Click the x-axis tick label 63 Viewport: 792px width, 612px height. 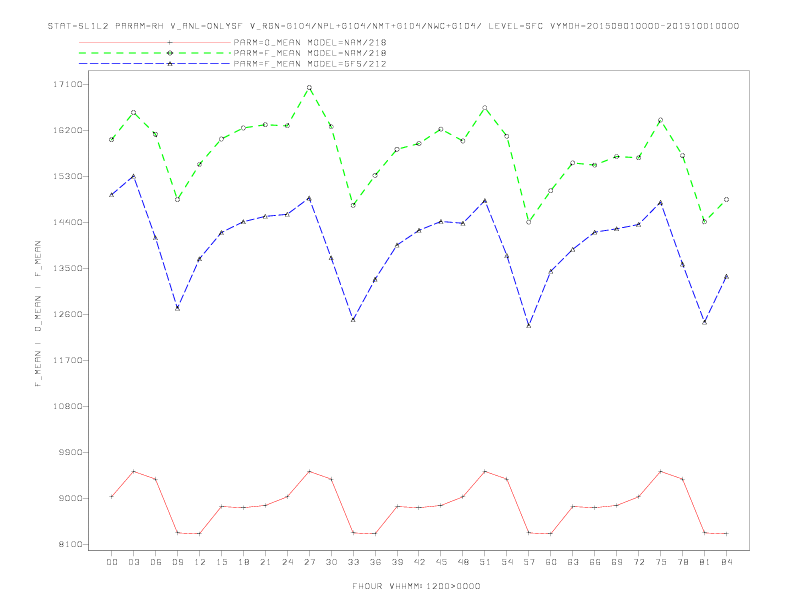coord(573,562)
